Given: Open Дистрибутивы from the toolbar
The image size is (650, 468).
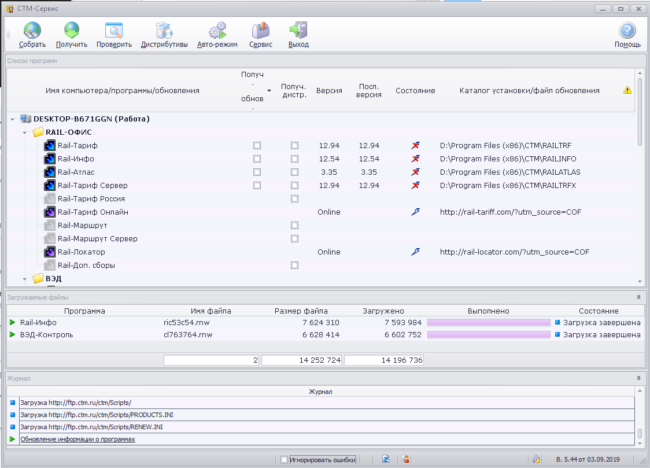Looking at the screenshot, I should click(x=164, y=31).
